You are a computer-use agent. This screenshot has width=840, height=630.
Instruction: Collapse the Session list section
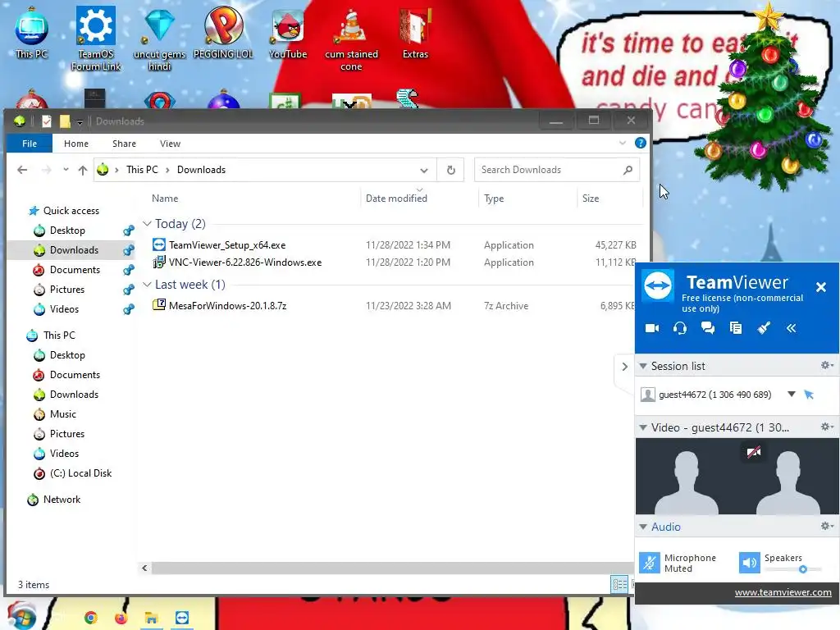click(643, 367)
